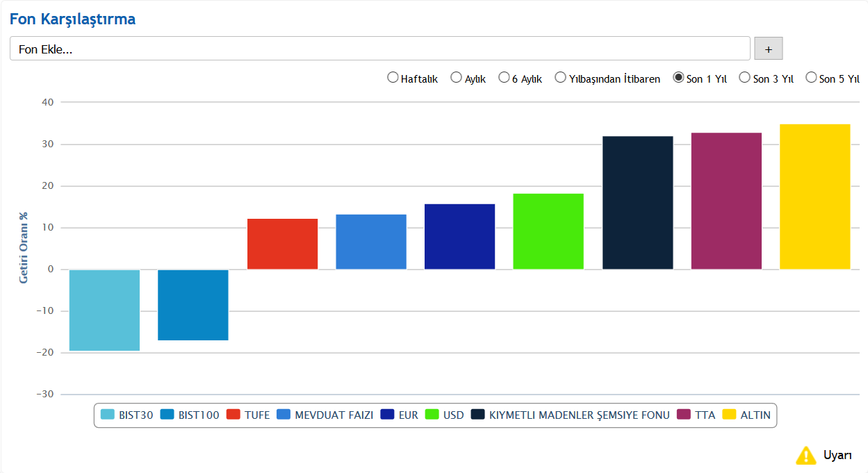
Task: Click the dark blue EUR bar
Action: coord(459,237)
